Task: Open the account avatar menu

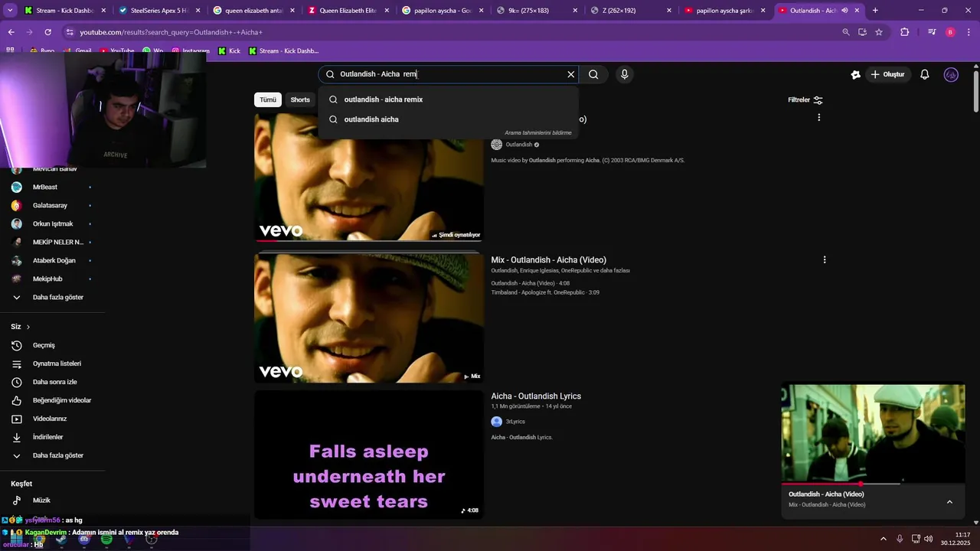Action: 951,74
